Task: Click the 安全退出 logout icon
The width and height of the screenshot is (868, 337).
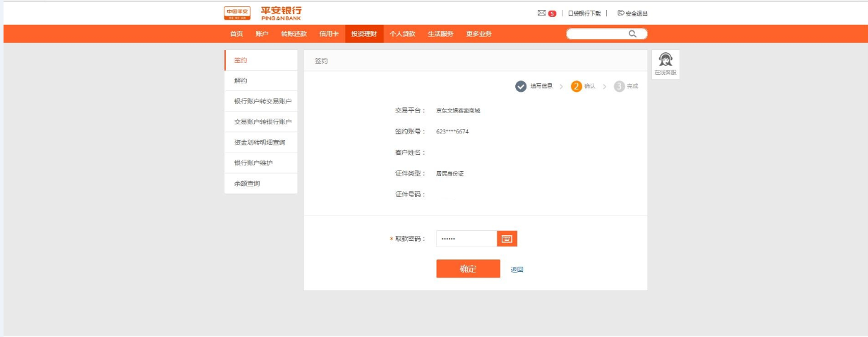Action: pyautogui.click(x=621, y=13)
